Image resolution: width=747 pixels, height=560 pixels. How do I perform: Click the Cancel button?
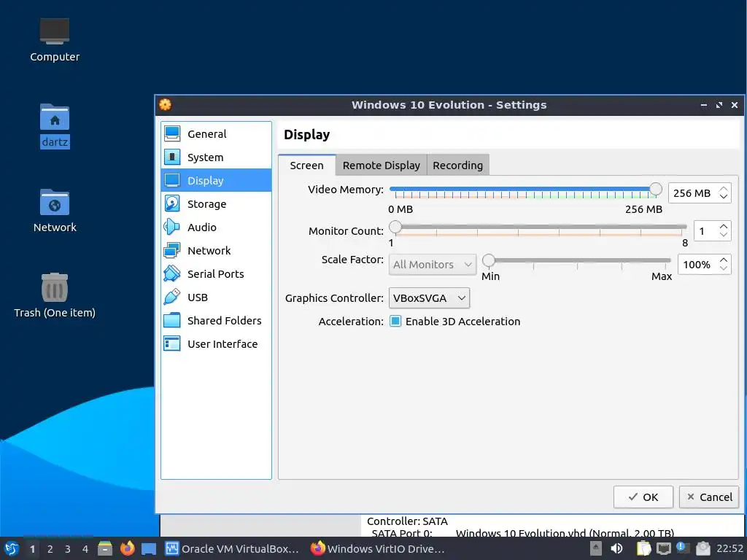tap(709, 497)
